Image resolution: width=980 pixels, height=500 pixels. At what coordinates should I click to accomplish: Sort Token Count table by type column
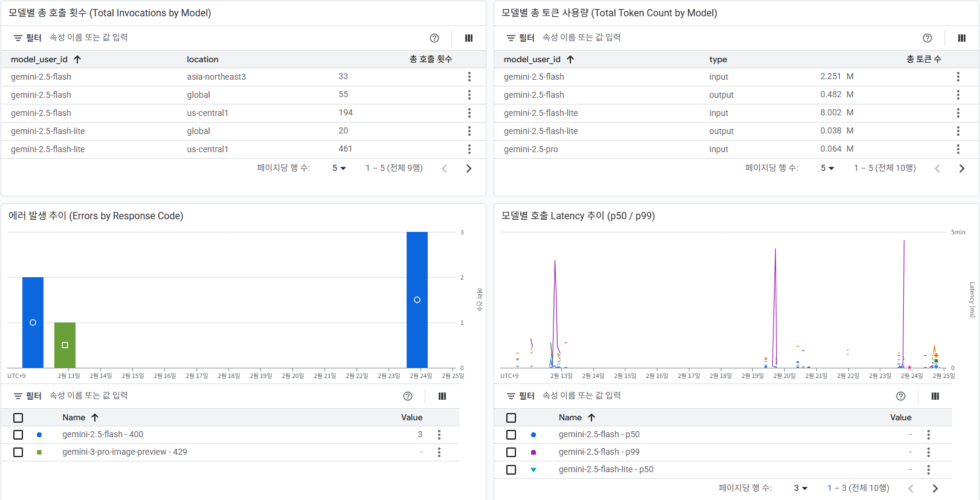point(718,59)
